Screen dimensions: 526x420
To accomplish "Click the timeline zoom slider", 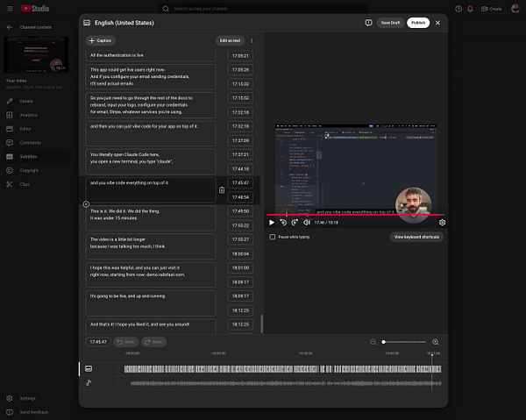I will [x=404, y=342].
